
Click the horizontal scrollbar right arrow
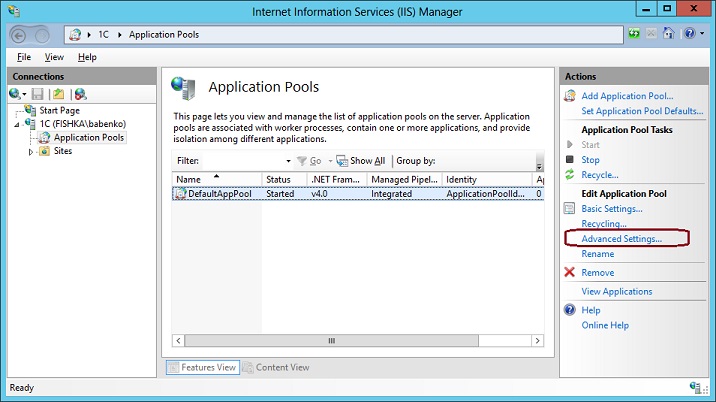coord(537,341)
